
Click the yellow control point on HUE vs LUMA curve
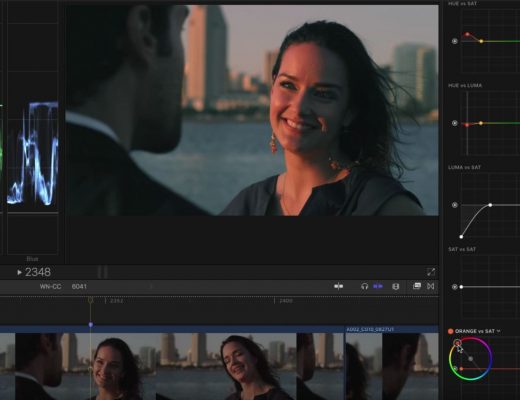[481, 123]
